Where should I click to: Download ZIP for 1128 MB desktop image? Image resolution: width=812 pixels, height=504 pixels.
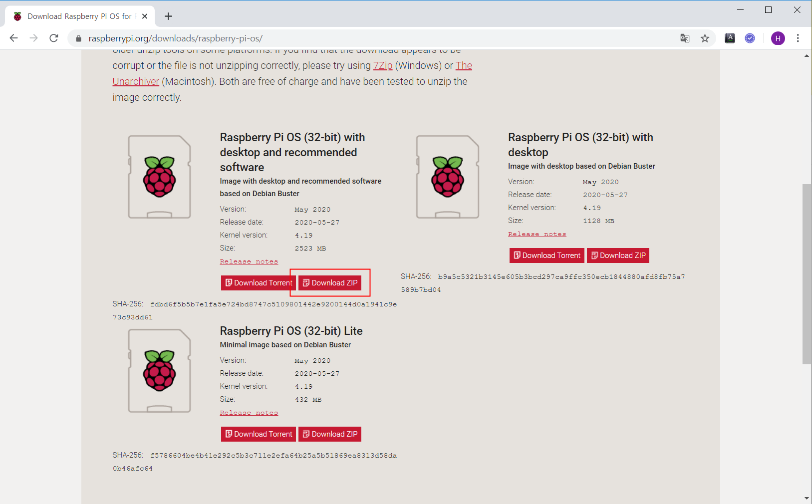click(x=618, y=255)
